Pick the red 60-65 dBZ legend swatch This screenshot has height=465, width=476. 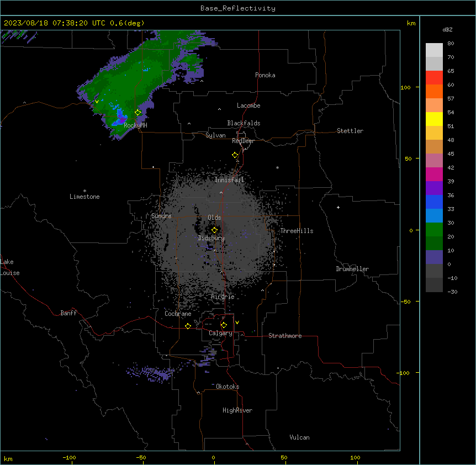[x=434, y=77]
